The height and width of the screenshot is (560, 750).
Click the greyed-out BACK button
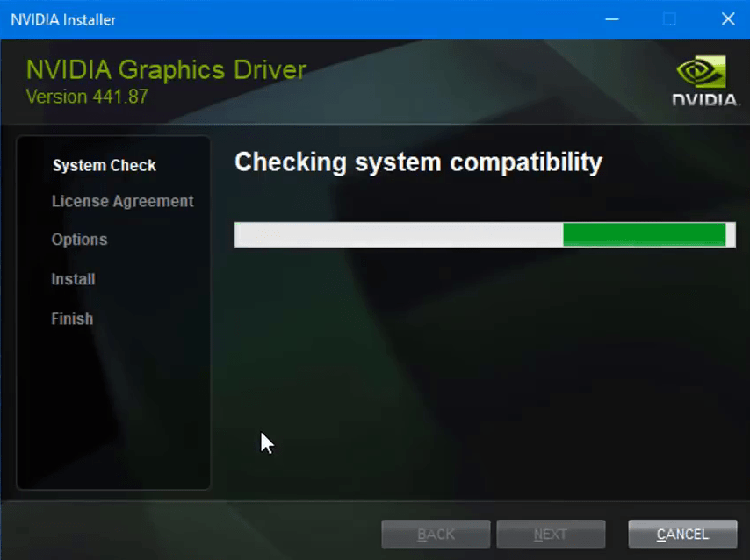tap(436, 534)
